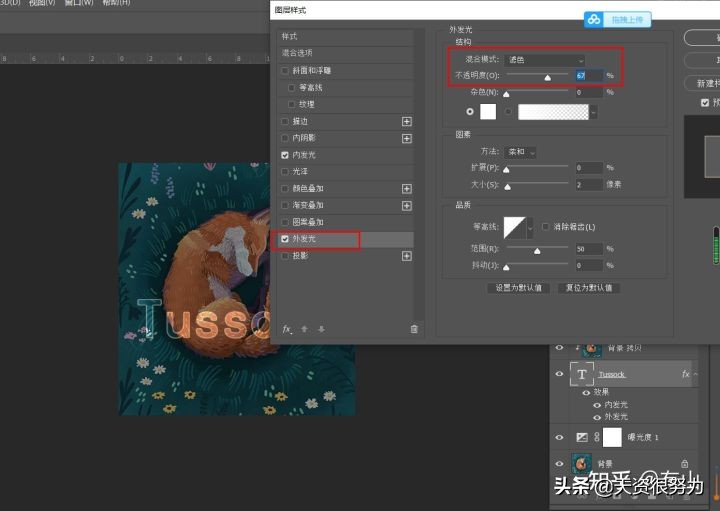Tick the 渐变叠加 checkbox

(x=285, y=205)
